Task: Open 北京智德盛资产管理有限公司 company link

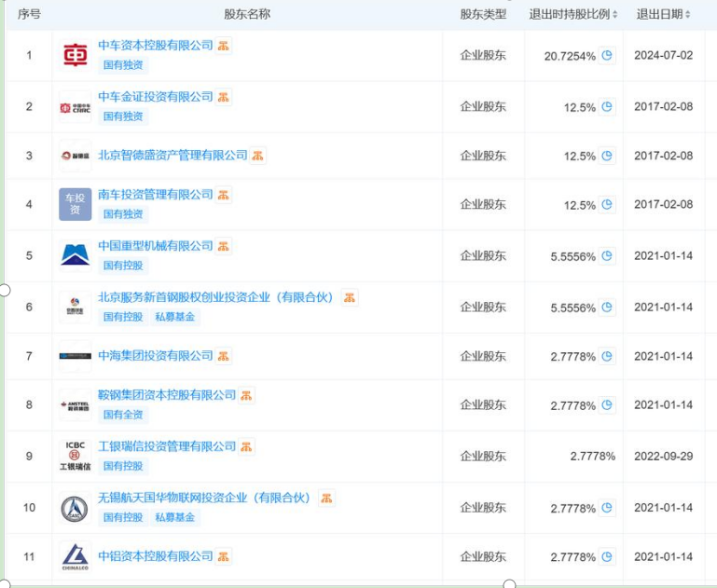Action: (172, 156)
